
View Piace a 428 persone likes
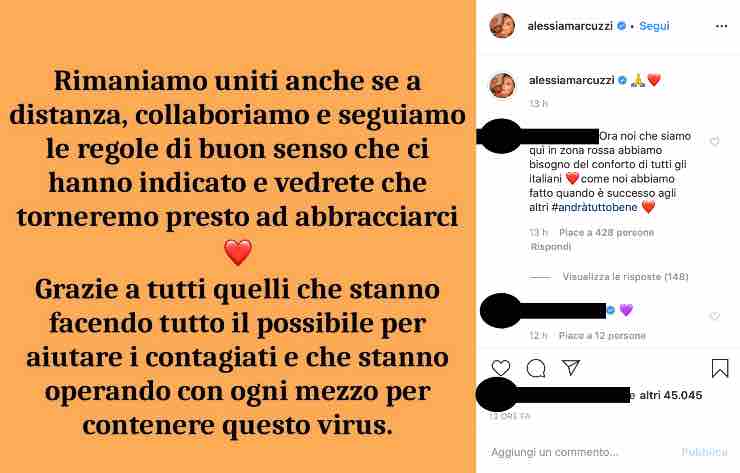coord(606,232)
